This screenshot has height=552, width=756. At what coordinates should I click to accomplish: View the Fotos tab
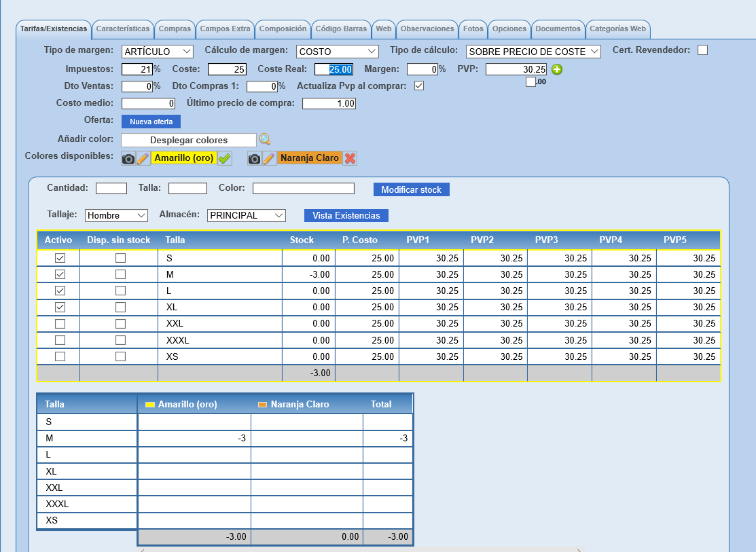pyautogui.click(x=473, y=29)
